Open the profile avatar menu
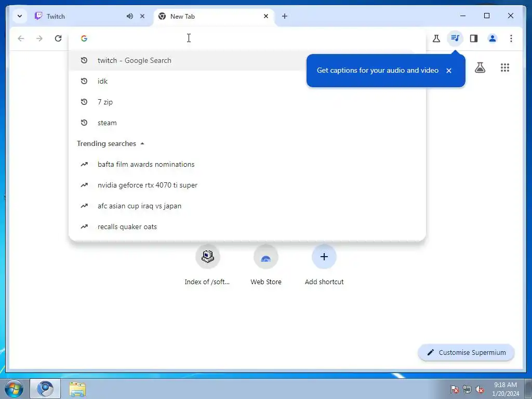 pos(493,38)
